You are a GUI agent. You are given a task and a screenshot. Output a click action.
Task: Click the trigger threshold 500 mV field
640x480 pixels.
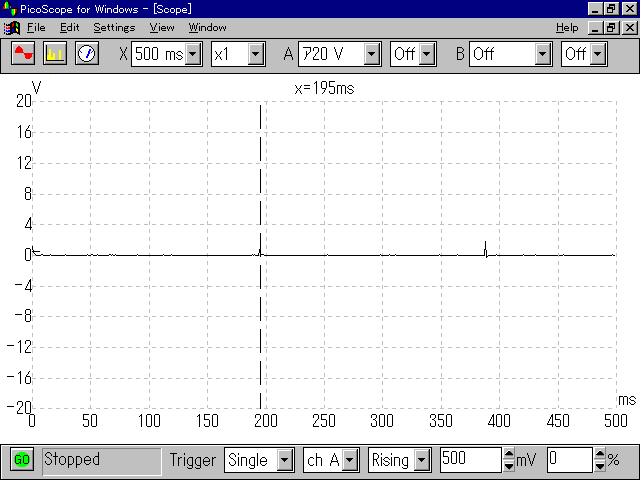click(x=471, y=460)
